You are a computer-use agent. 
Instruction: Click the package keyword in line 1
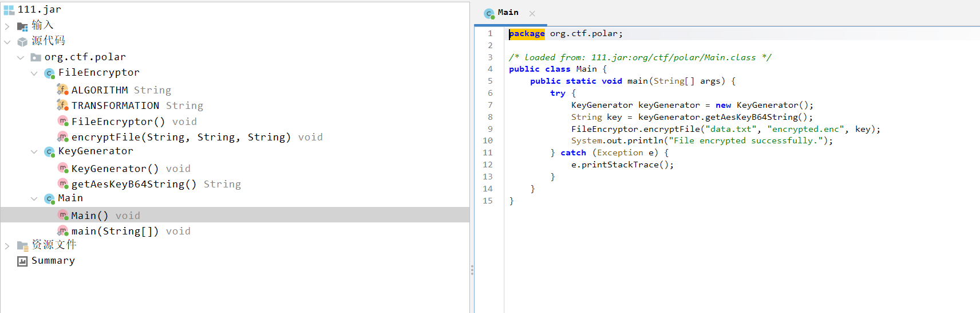tap(527, 34)
